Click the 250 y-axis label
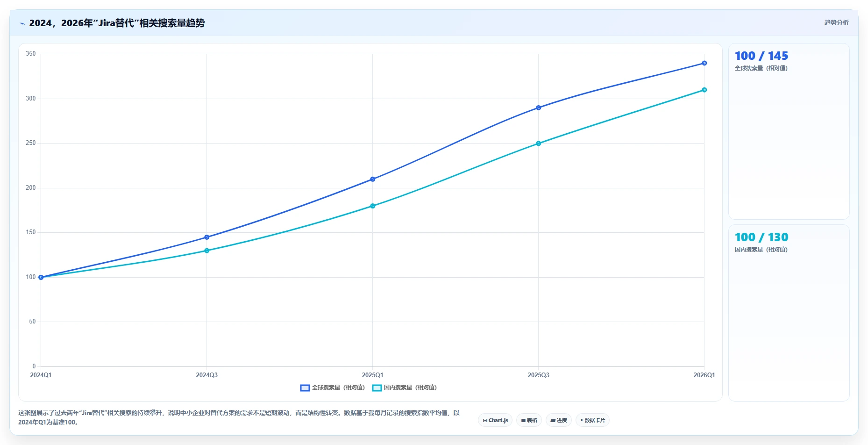Image resolution: width=868 pixels, height=445 pixels. click(x=31, y=143)
